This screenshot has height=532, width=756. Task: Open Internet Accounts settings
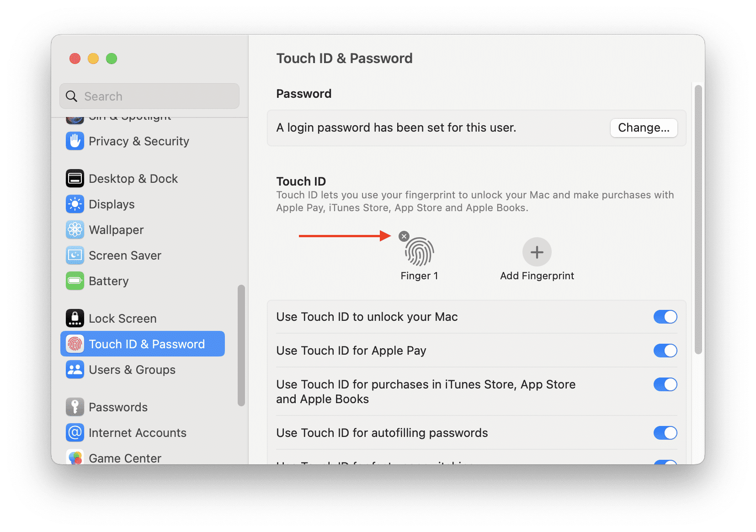pos(143,433)
